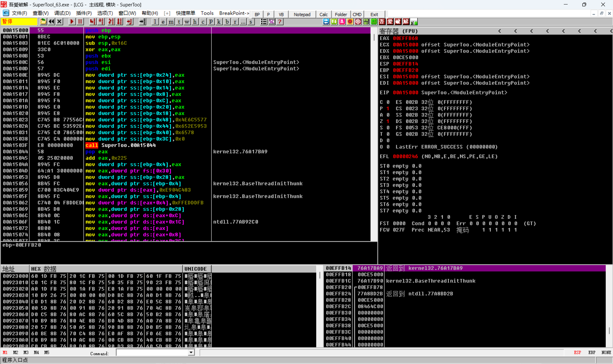Open the call stack 'k' window button
This screenshot has height=364, width=613.
pos(219,22)
